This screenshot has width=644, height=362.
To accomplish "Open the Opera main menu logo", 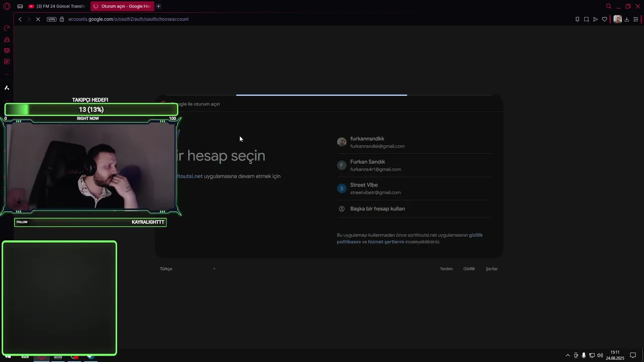I will tap(7, 6).
